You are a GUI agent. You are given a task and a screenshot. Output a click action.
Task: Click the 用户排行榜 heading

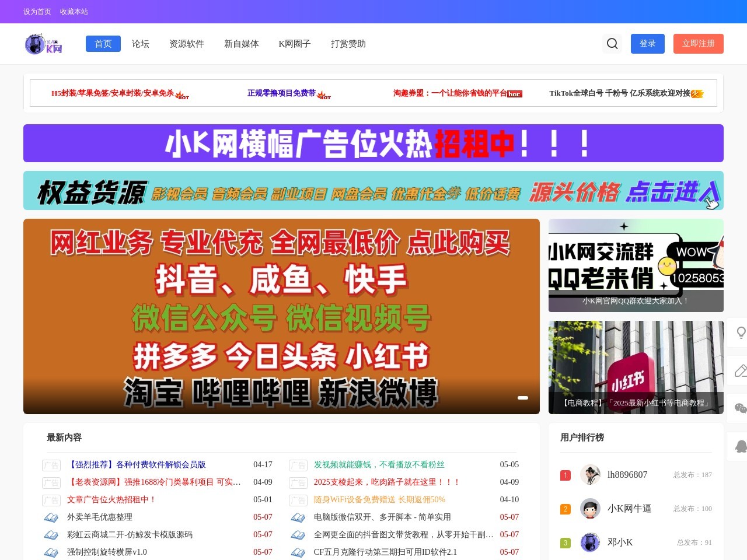(582, 437)
